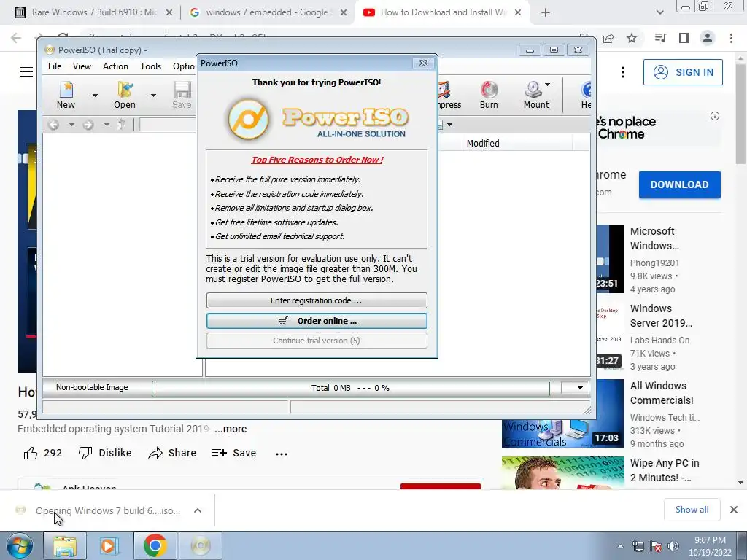Click the Mount drive icon in PowerISO

[535, 95]
